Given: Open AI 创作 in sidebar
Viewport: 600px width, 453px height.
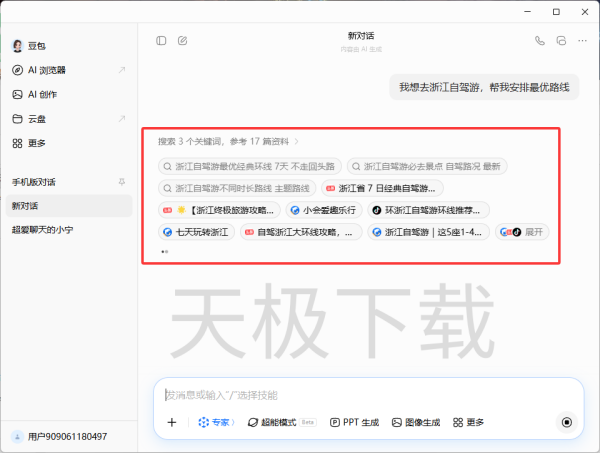Looking at the screenshot, I should 43,94.
